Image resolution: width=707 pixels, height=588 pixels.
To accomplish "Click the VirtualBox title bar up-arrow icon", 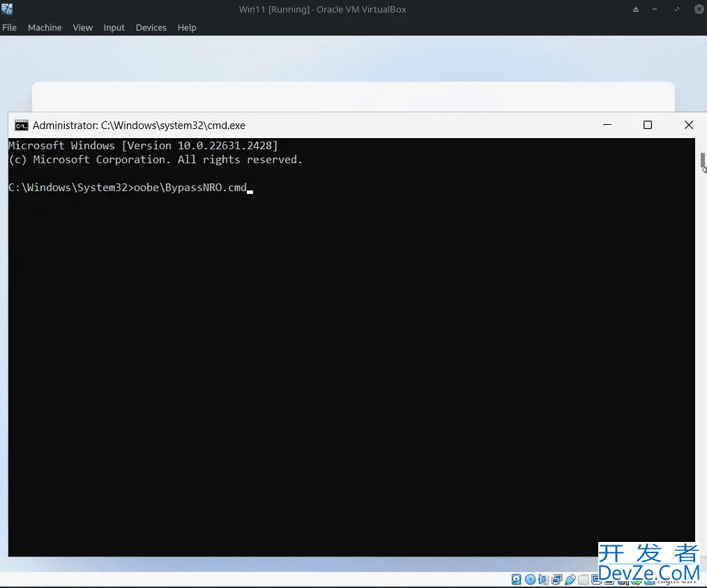I will tap(636, 9).
